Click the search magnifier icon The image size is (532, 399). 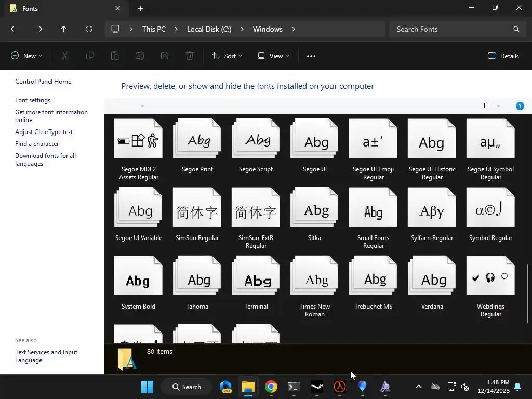516,29
